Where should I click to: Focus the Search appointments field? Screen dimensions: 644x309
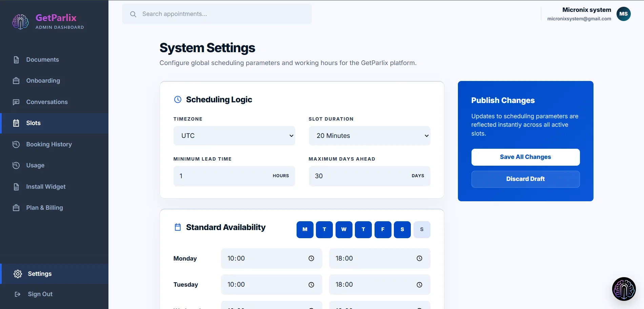(217, 14)
